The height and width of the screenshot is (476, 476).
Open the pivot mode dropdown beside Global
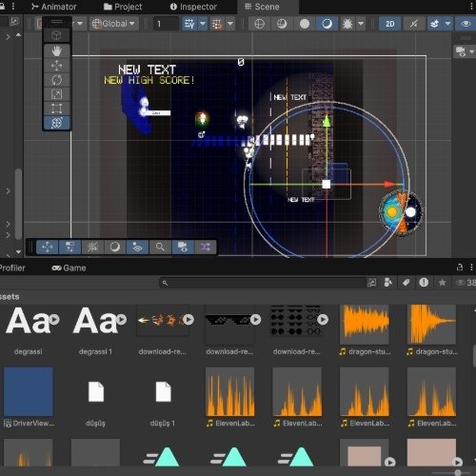pos(60,24)
